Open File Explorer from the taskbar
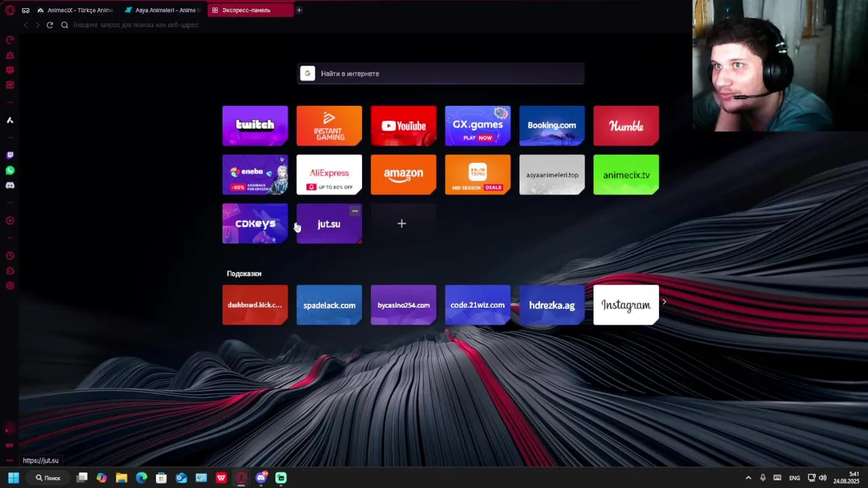The width and height of the screenshot is (868, 488). point(121,478)
